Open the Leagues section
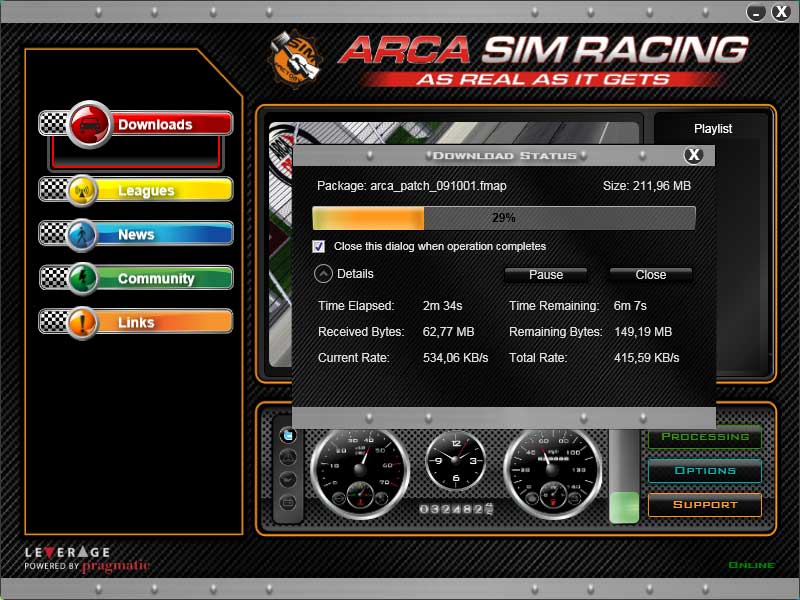 coord(136,190)
